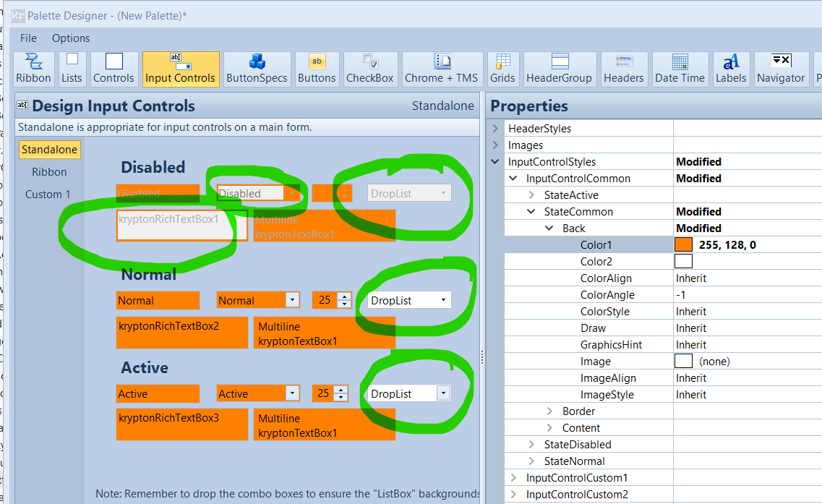
Task: Switch to the Custom 1 tab
Action: tap(48, 194)
